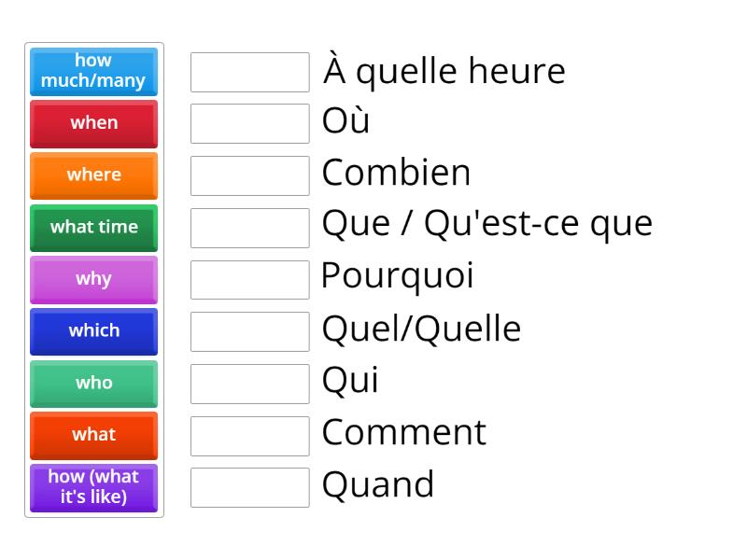747x560 pixels.
Task: Click the answer box next to 'Où'
Action: (x=248, y=122)
